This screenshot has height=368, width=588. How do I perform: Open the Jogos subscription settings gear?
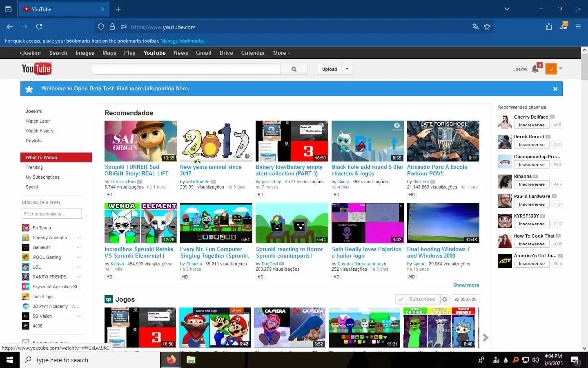click(445, 299)
